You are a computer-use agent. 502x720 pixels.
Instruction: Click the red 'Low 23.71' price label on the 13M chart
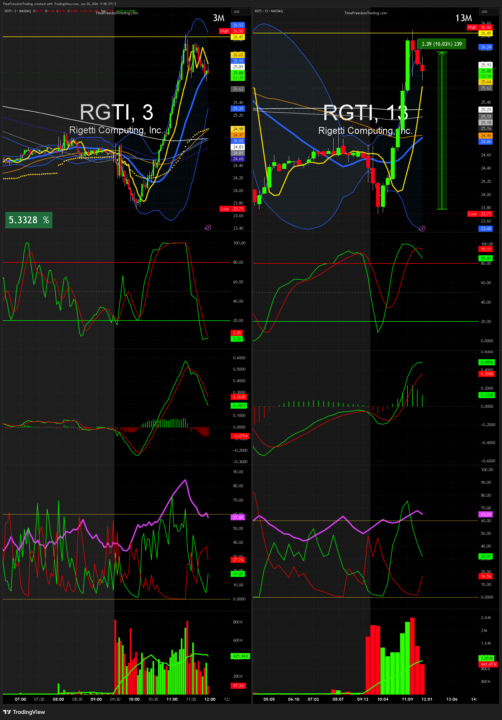pos(479,214)
